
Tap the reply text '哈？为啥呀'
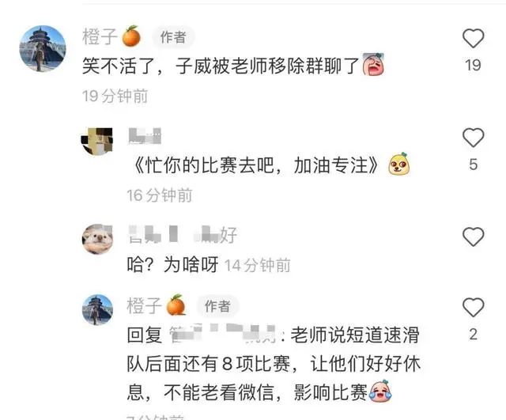point(172,265)
